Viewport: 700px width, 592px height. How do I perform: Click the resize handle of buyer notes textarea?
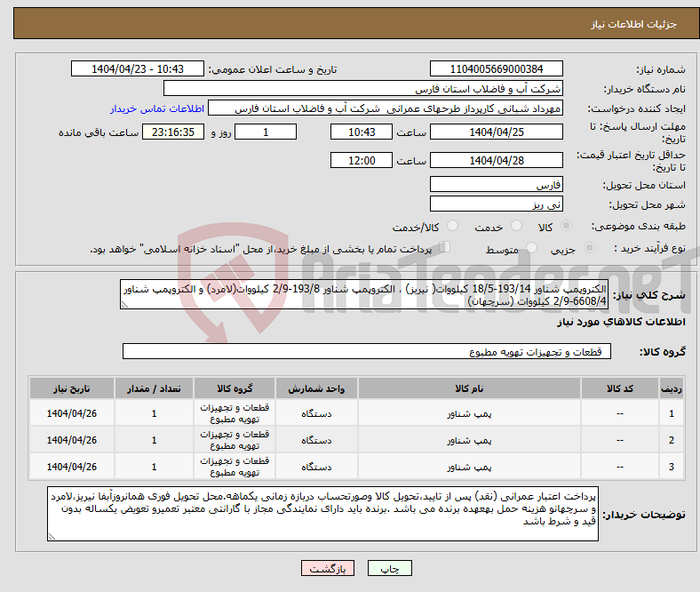pyautogui.click(x=52, y=537)
